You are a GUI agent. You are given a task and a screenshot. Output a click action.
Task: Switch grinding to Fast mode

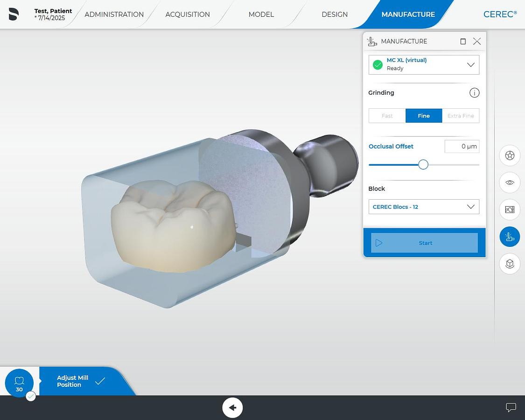[x=387, y=115]
